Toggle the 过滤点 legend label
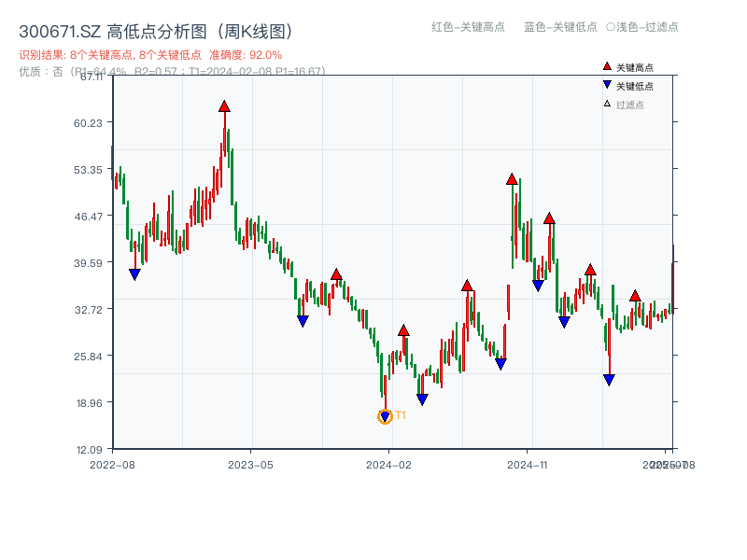The width and height of the screenshot is (747, 560). (x=630, y=105)
